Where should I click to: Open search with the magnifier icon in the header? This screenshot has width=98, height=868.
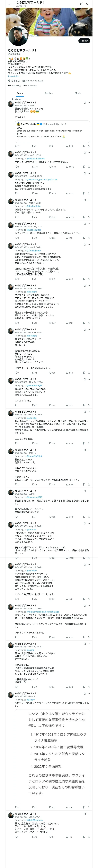tap(88, 4)
